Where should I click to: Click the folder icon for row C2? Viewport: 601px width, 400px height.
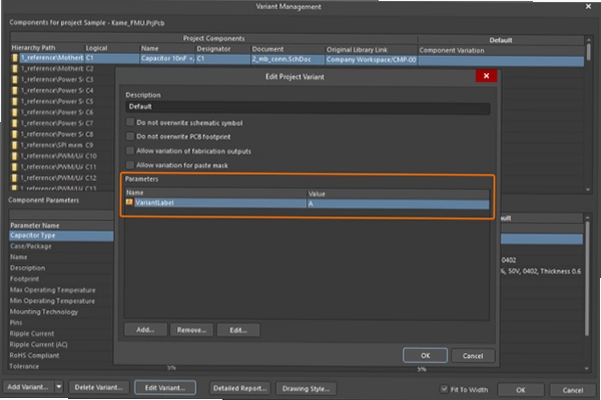tap(15, 69)
